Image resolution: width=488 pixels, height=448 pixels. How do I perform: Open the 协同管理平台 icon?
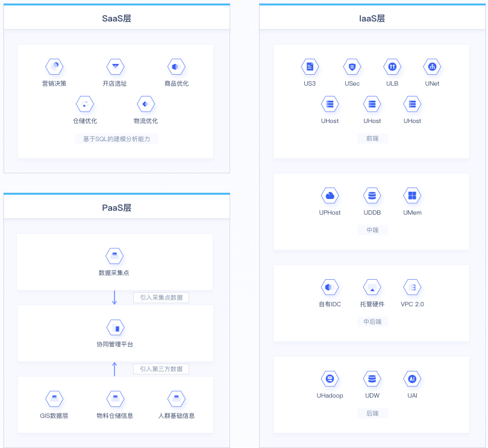tap(115, 327)
